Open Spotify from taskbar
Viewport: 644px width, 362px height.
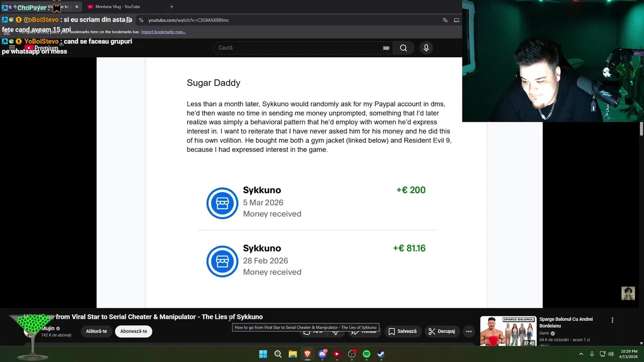pos(366,354)
